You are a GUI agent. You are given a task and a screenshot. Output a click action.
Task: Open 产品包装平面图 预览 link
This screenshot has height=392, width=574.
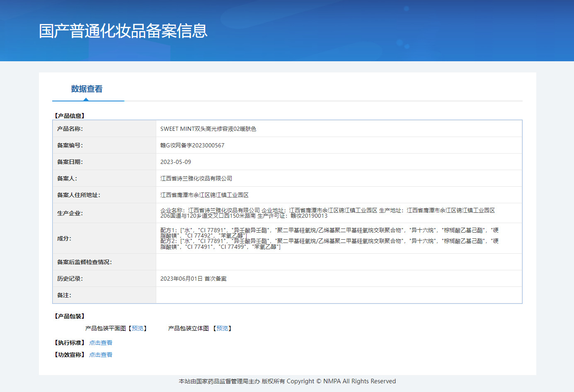(138, 328)
